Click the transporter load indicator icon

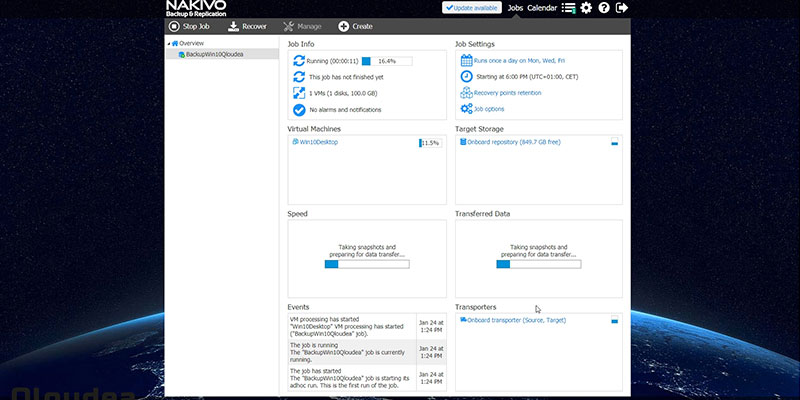point(614,320)
